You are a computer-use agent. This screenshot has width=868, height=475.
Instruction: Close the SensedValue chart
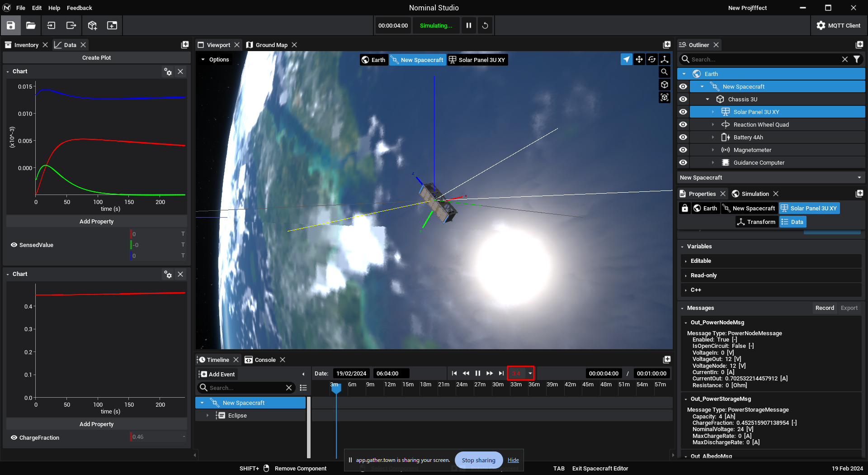point(180,71)
